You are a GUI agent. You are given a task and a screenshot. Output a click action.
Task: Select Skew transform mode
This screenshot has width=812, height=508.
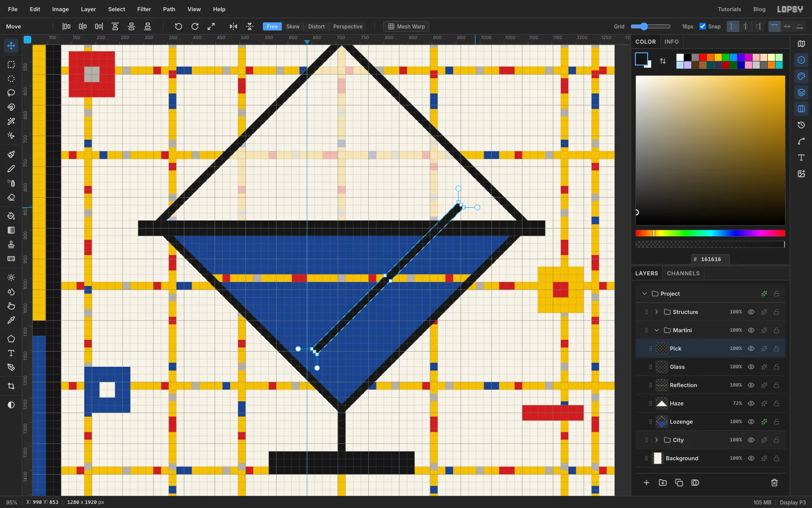(293, 26)
